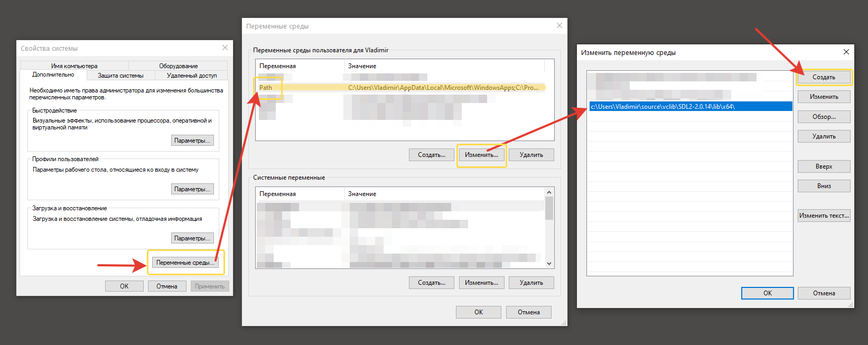Click Удалить under system variables
Viewport: 868px width, 345px height.
point(531,283)
